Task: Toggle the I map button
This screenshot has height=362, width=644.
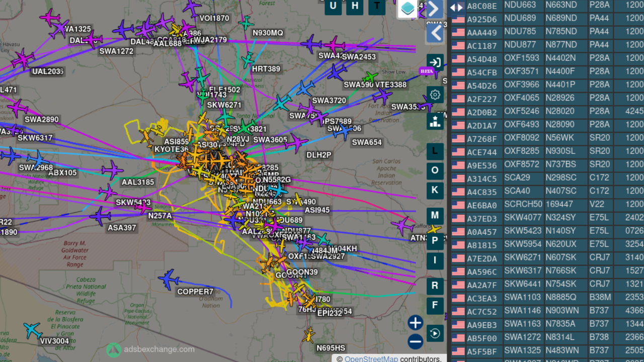Action: tap(435, 260)
